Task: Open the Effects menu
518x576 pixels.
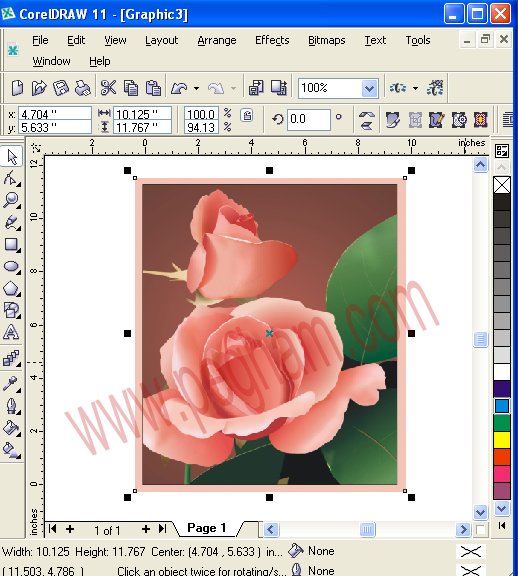Action: pos(272,40)
